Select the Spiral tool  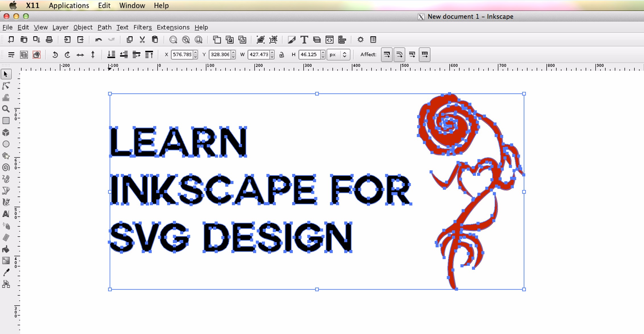point(6,167)
